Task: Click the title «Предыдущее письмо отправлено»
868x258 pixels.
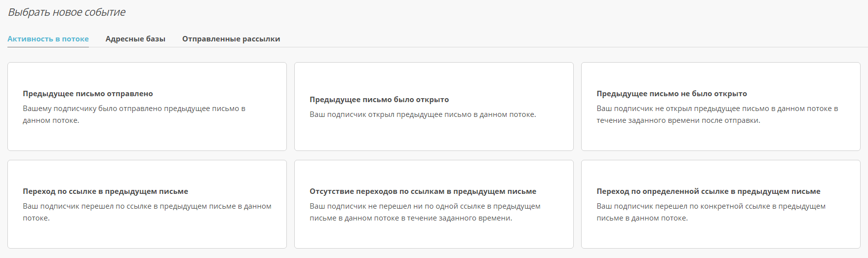Action: (88, 94)
